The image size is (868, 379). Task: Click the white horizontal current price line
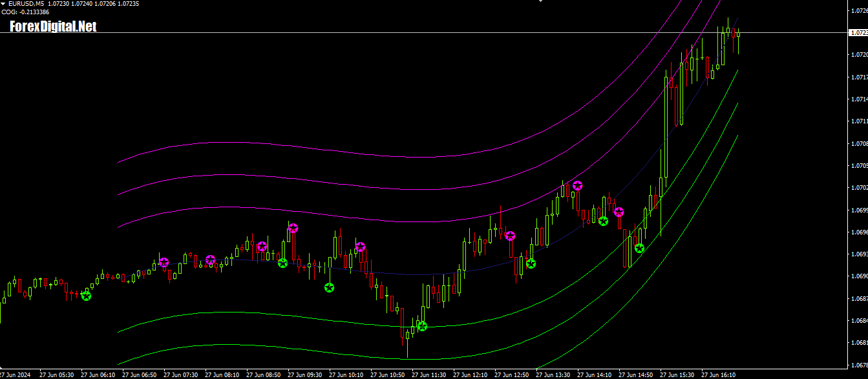(388, 32)
